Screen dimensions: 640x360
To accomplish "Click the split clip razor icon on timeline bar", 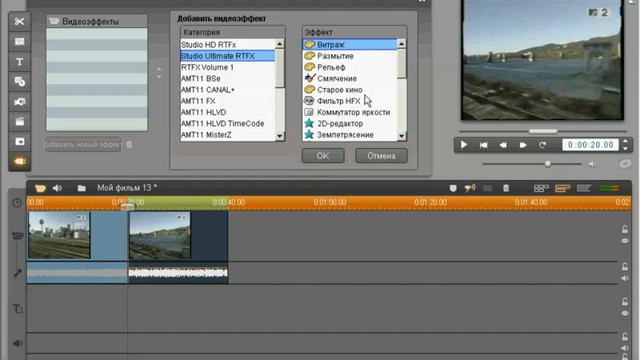I will point(487,188).
